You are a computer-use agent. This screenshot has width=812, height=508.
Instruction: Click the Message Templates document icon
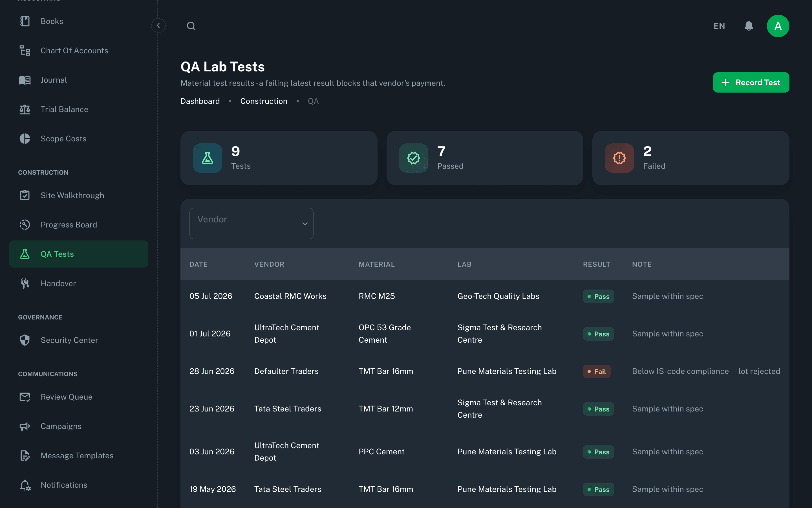click(25, 456)
